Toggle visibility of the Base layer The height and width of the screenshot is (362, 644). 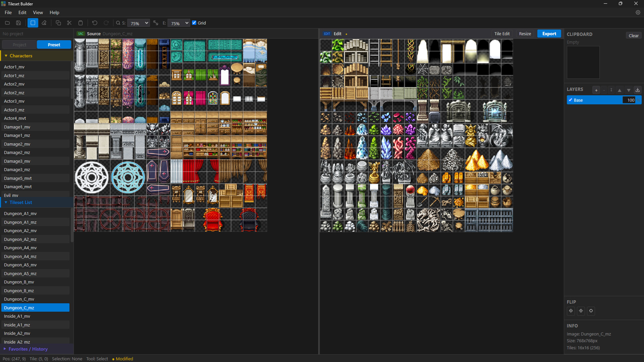point(570,100)
